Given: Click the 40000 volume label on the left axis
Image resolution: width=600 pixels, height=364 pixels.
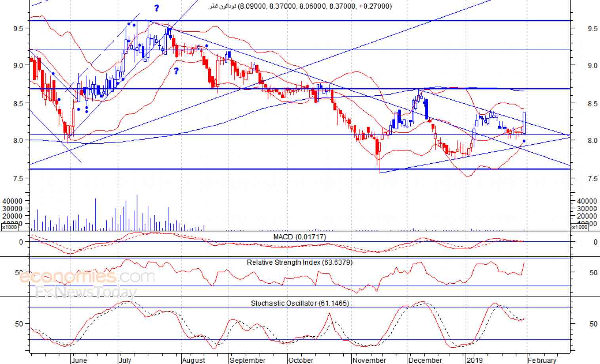Looking at the screenshot, I should click(12, 201).
